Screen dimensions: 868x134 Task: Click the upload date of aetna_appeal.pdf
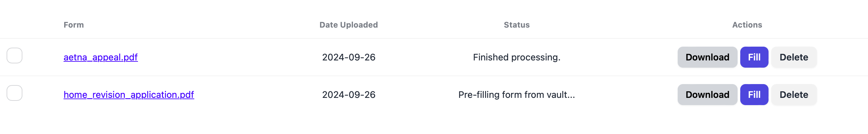348,57
